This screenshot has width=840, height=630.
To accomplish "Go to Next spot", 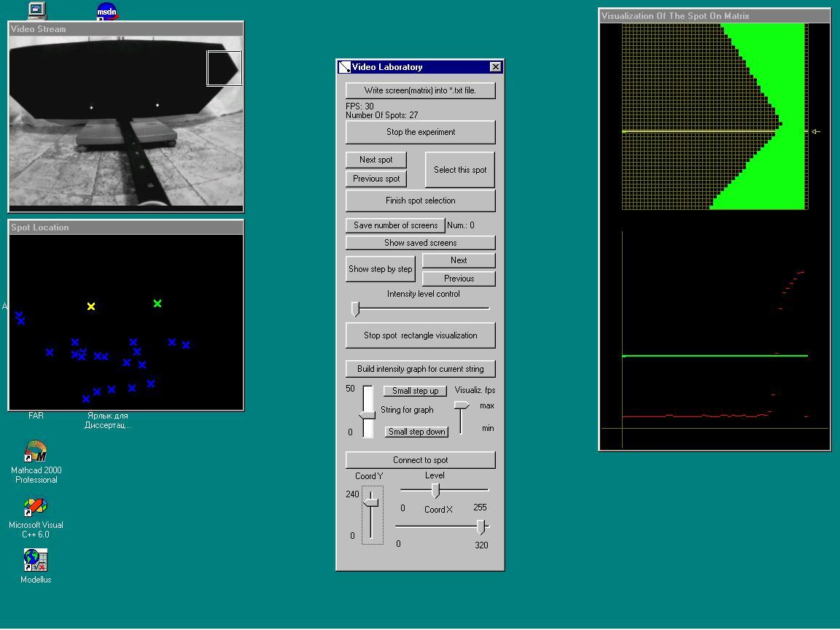I will [x=376, y=160].
